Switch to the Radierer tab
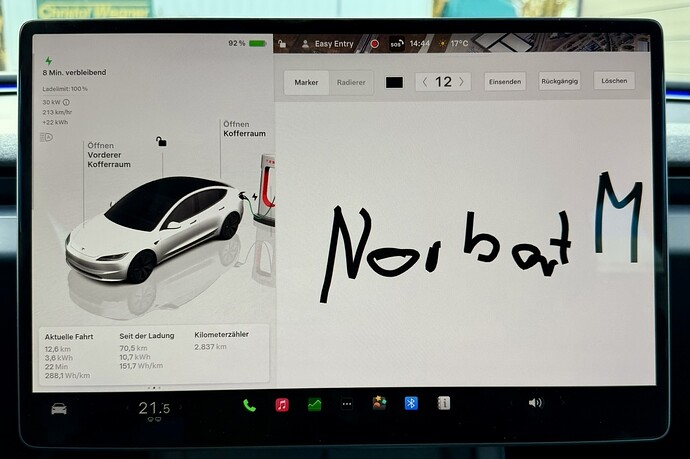 click(351, 82)
